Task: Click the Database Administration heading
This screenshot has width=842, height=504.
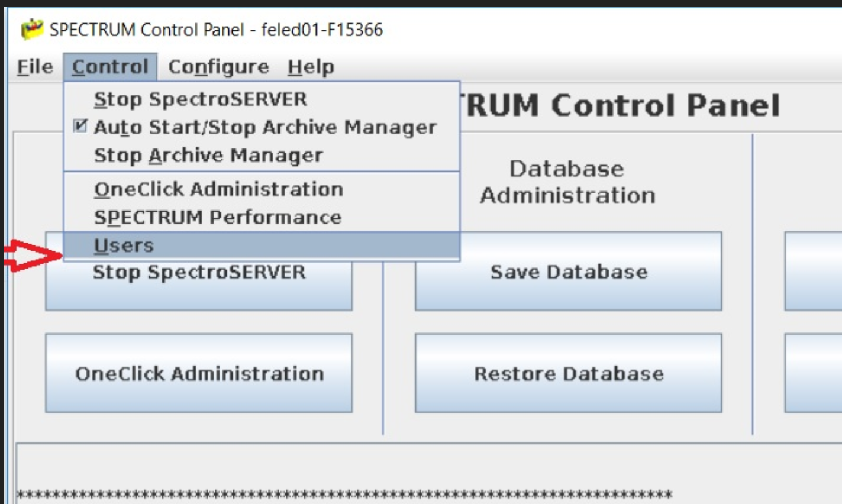Action: (x=567, y=182)
